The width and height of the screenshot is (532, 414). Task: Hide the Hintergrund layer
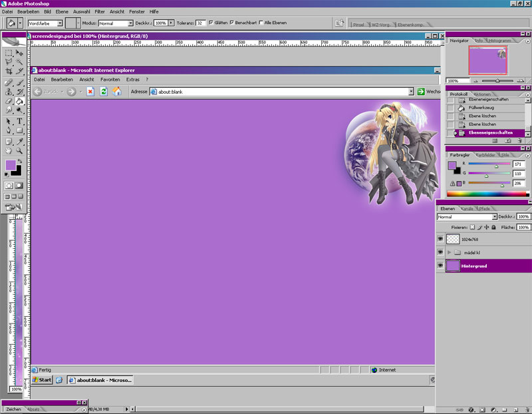(x=440, y=266)
